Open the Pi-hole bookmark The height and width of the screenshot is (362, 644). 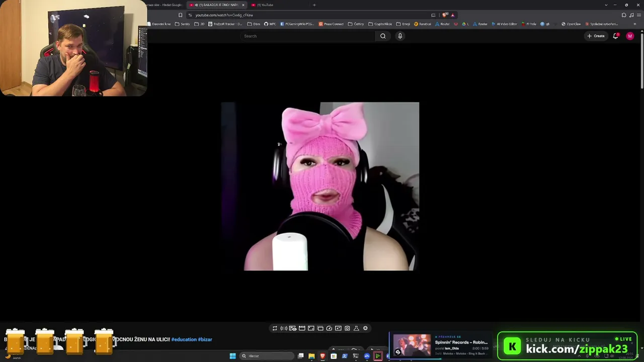point(529,24)
